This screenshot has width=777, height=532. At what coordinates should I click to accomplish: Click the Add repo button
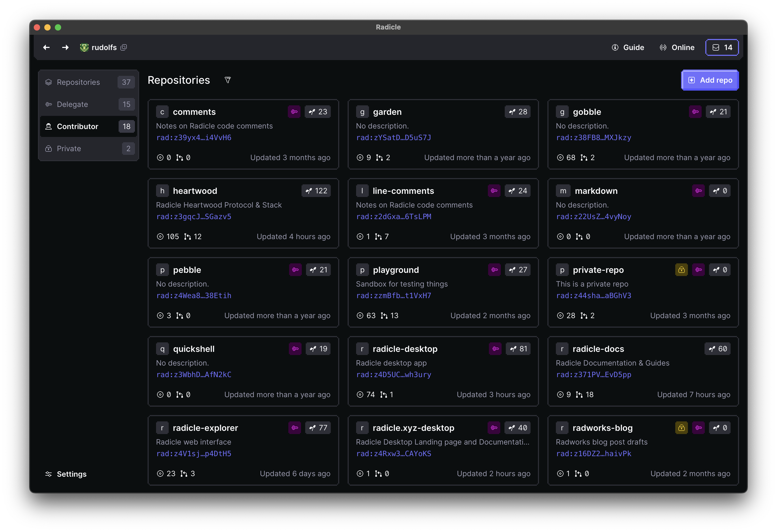710,80
